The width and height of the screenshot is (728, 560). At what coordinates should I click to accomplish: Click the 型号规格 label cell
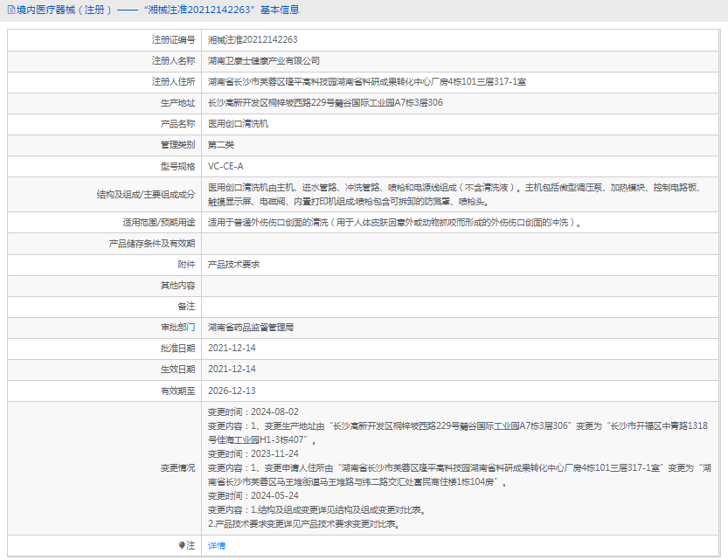coord(105,166)
